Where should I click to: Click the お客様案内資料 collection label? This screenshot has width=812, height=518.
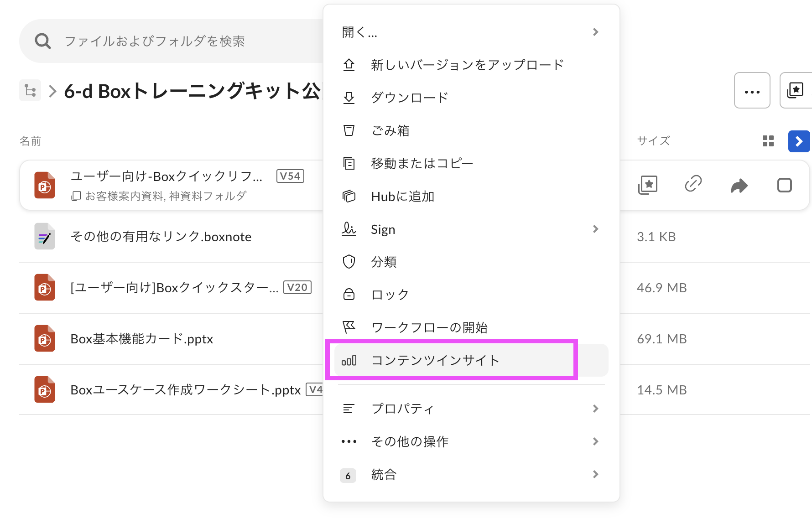click(124, 196)
